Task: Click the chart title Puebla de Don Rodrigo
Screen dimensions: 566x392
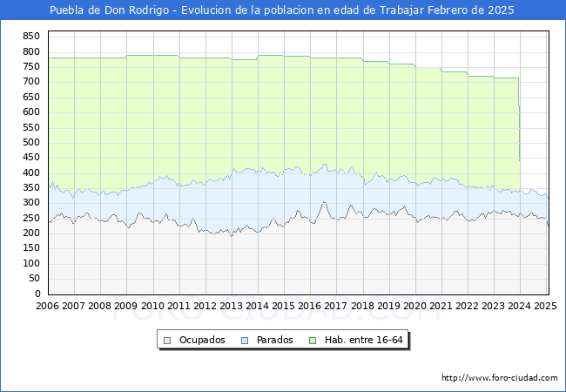Action: tap(109, 10)
